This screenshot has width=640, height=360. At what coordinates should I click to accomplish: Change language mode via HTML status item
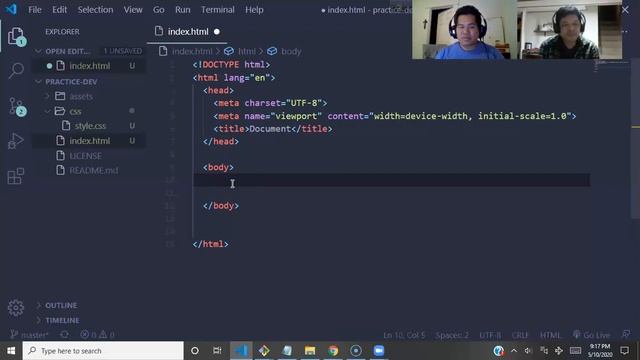[x=550, y=335]
